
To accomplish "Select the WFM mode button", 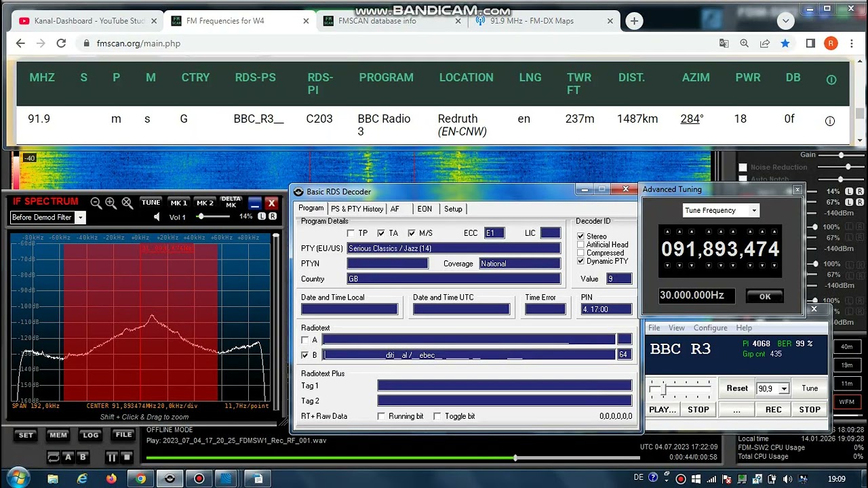I will point(847,402).
